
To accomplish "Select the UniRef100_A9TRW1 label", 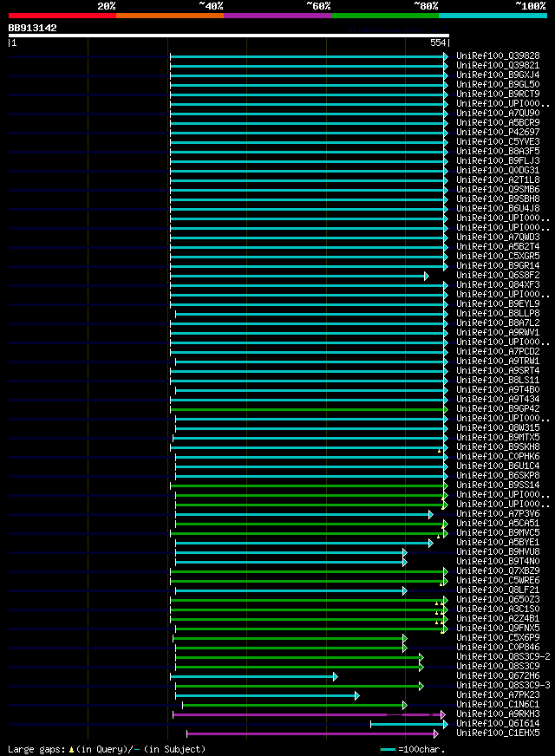I will (498, 362).
